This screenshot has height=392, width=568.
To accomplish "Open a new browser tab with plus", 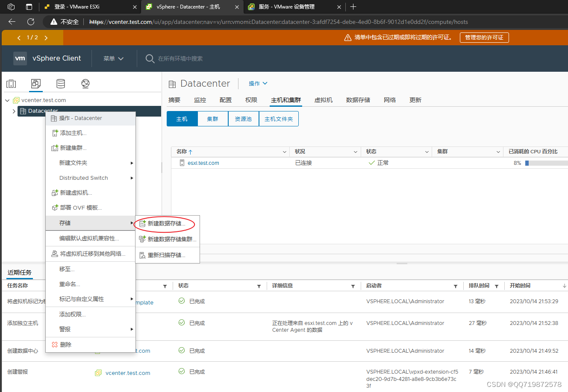I will (x=353, y=7).
